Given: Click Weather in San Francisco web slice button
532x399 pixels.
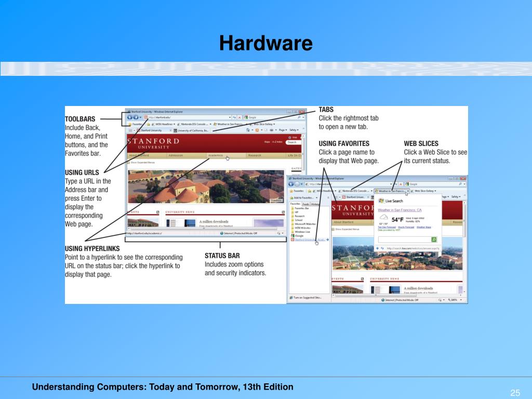Looking at the screenshot, I should click(392, 191).
